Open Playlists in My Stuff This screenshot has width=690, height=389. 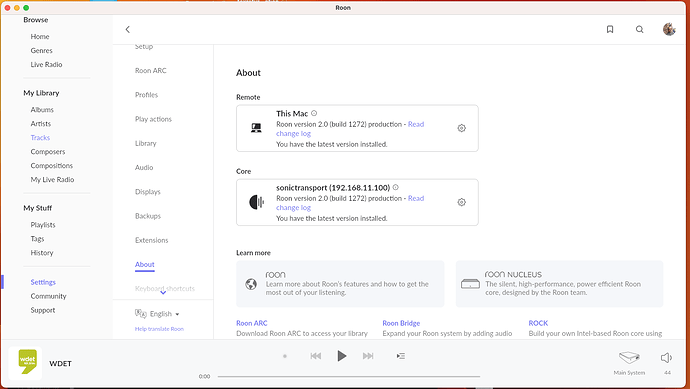[43, 225]
